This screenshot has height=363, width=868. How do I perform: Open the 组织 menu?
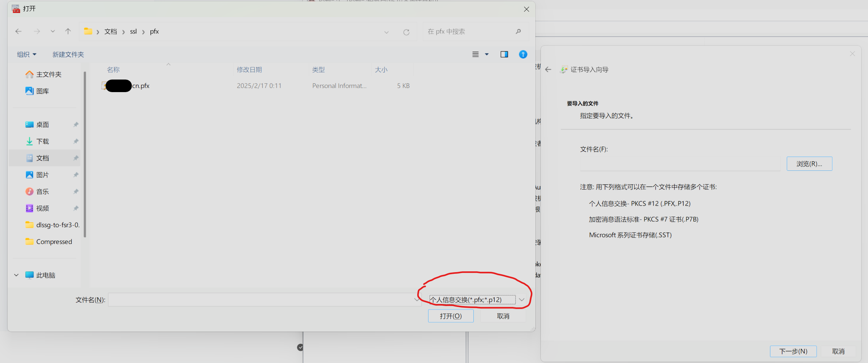pyautogui.click(x=26, y=54)
